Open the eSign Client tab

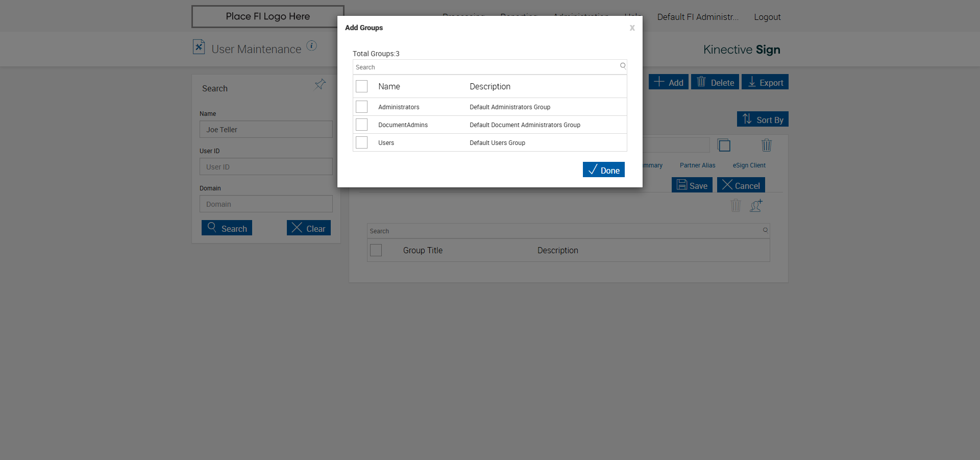pos(749,165)
